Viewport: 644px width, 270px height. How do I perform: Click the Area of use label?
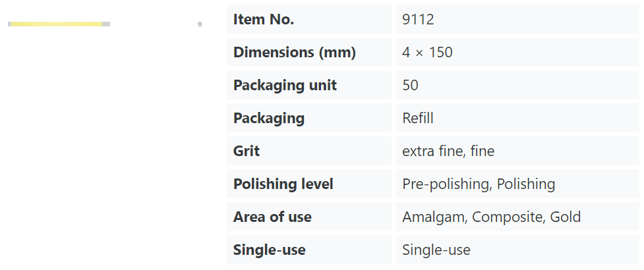point(272,217)
